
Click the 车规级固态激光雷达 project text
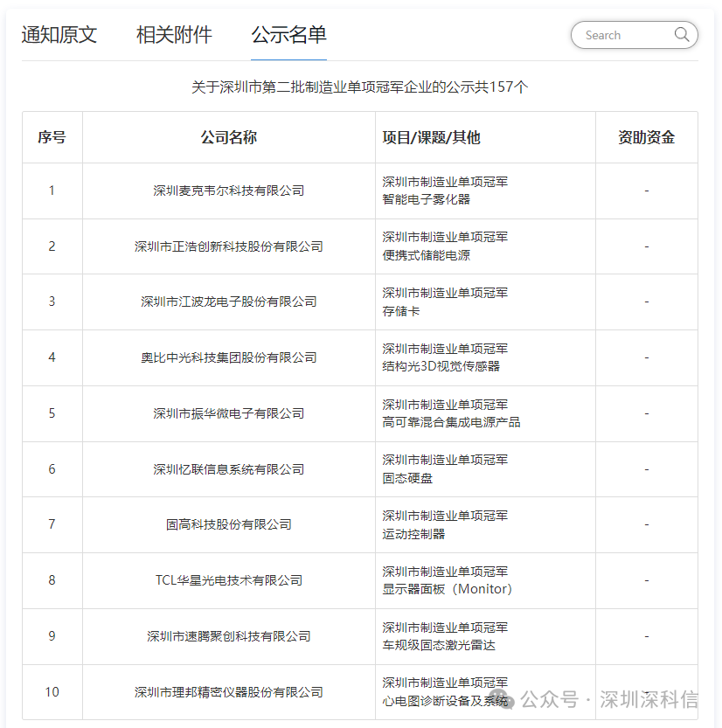click(439, 645)
